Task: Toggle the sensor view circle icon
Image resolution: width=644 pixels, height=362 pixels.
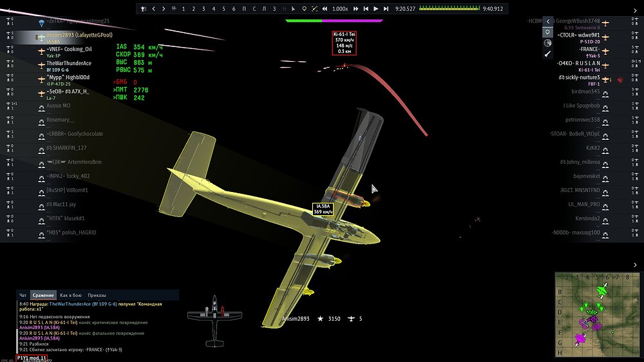Action: click(x=547, y=32)
